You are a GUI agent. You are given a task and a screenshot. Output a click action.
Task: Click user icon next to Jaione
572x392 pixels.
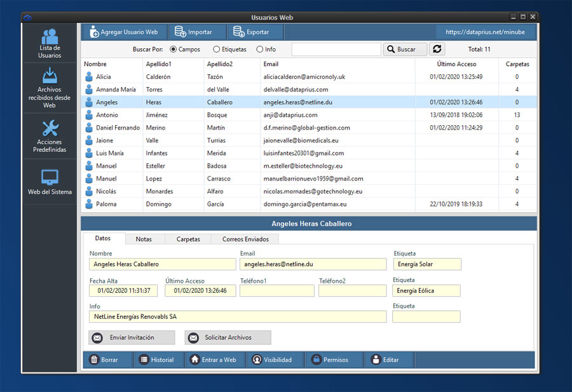pos(88,140)
